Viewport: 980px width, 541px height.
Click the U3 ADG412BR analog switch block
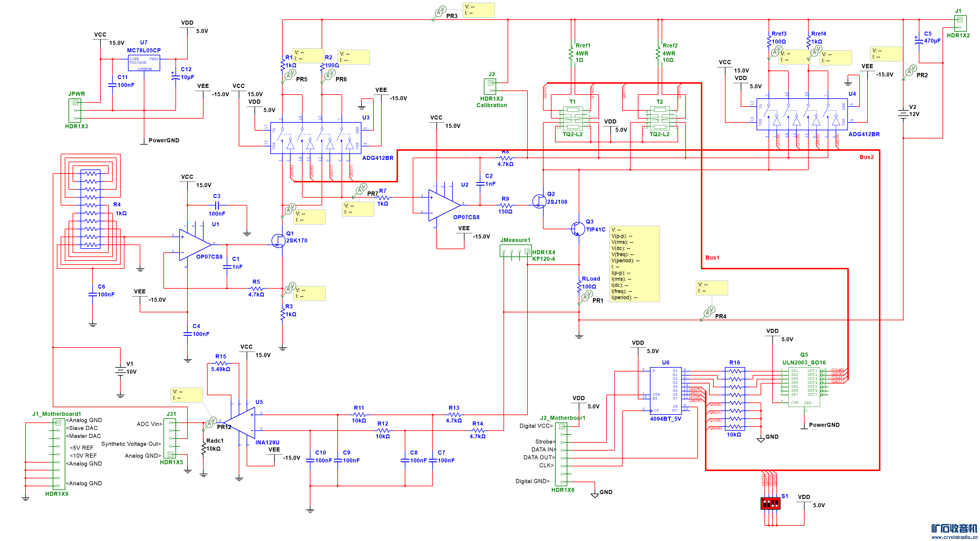click(x=315, y=138)
